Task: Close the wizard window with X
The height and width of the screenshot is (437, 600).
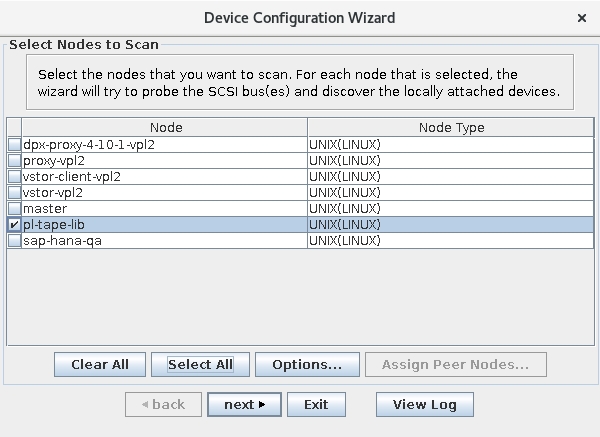Action: point(582,18)
